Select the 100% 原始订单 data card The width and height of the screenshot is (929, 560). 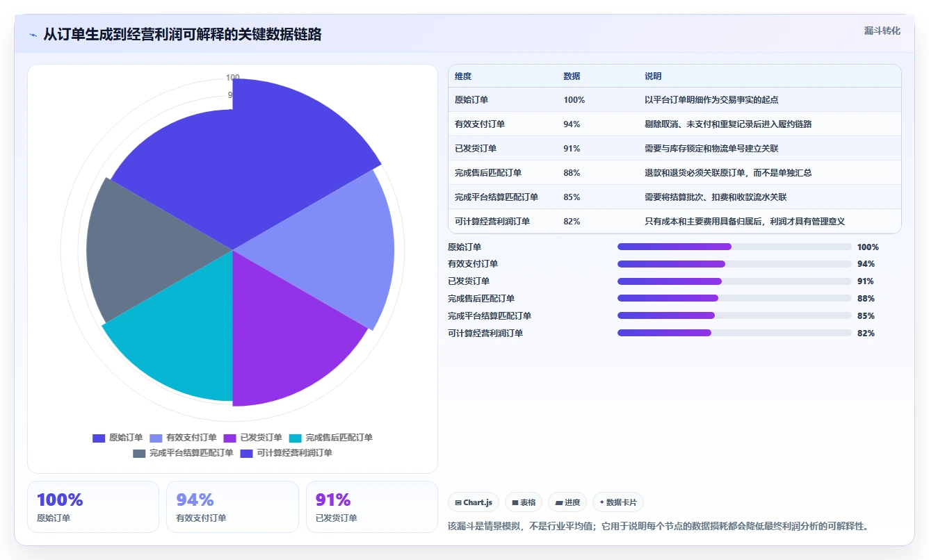coord(93,507)
